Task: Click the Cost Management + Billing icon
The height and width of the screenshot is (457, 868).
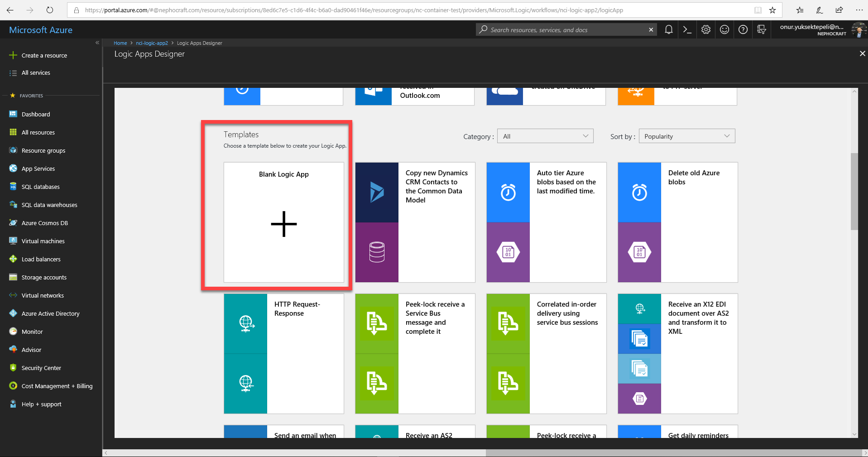Action: click(13, 386)
